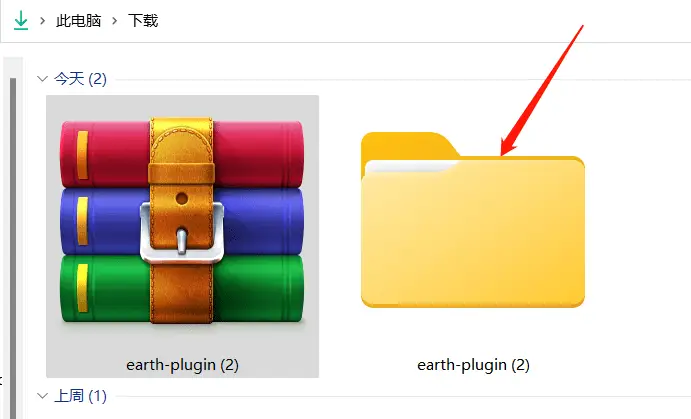Image resolution: width=691 pixels, height=419 pixels.
Task: Click the divider line of 今天 group header
Action: [402, 80]
